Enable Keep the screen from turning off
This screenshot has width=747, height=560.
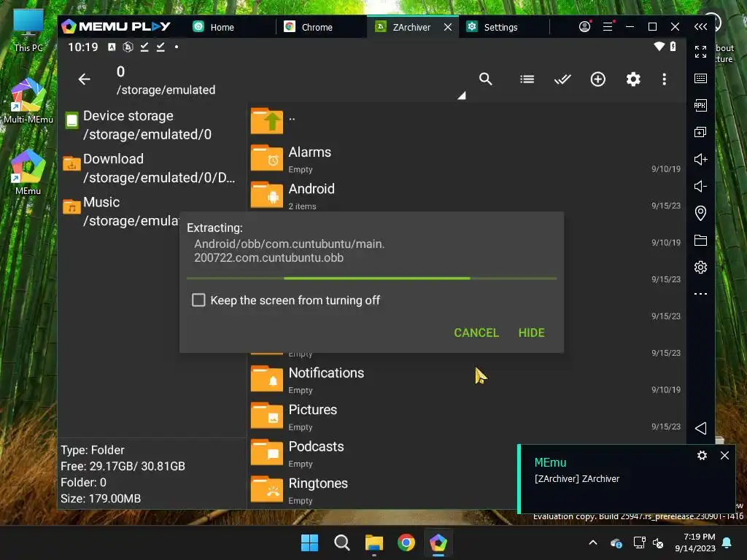pos(198,300)
